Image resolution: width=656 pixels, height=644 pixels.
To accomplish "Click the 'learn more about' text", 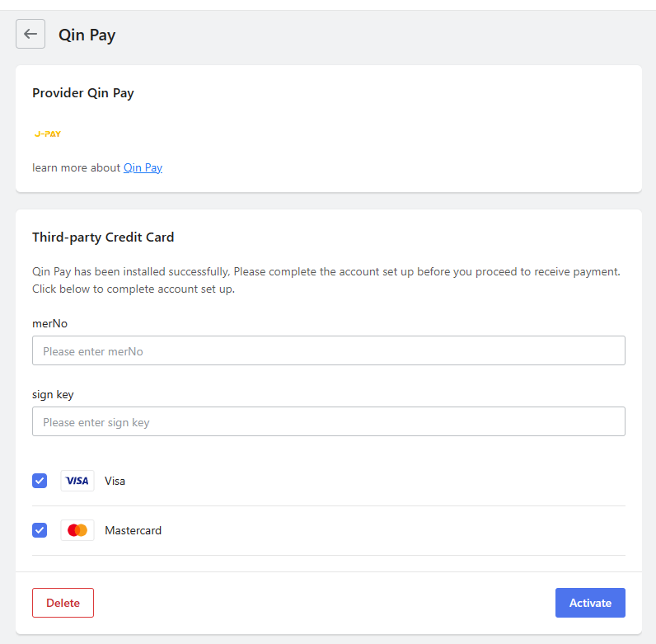I will 76,167.
